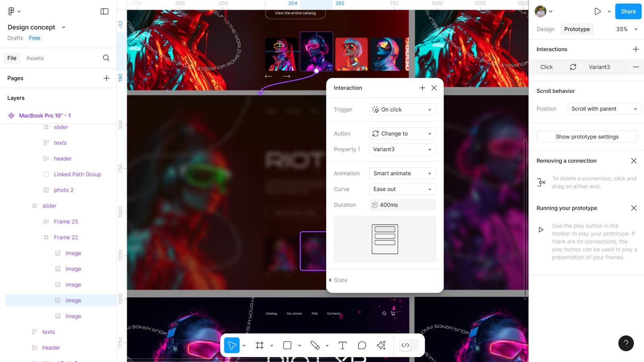This screenshot has height=362, width=644.
Task: Collapse the left sidebar panel
Action: pos(105,11)
